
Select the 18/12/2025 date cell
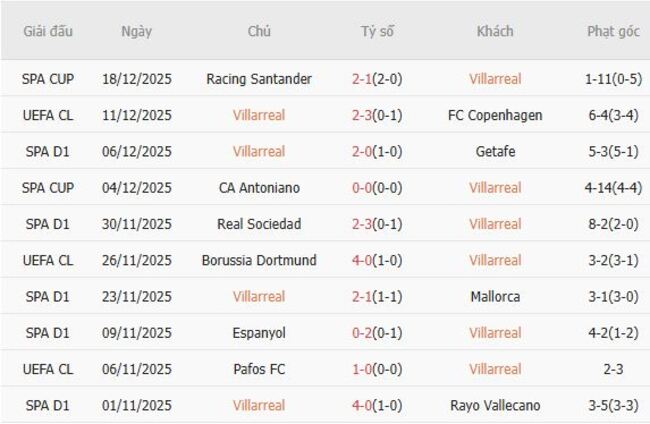point(137,79)
